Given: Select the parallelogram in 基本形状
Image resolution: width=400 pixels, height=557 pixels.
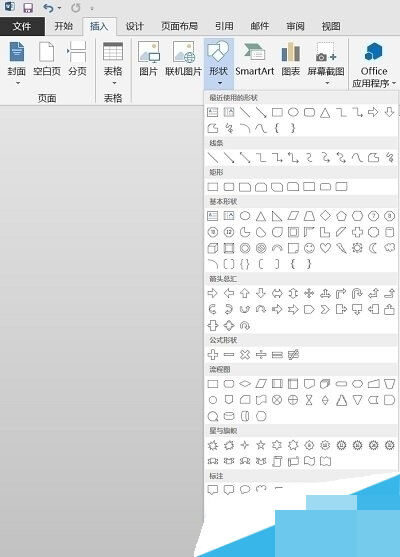Looking at the screenshot, I should 293,216.
